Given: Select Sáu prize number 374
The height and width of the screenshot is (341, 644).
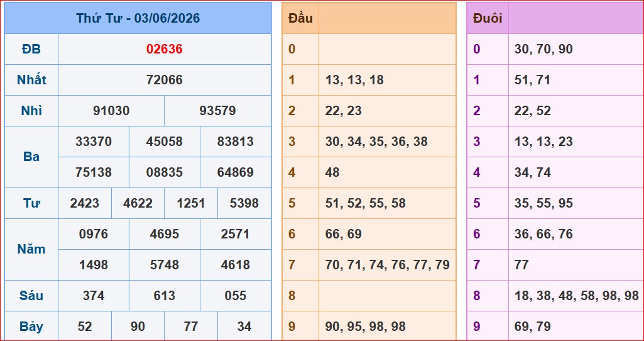Looking at the screenshot, I should coord(93,296).
